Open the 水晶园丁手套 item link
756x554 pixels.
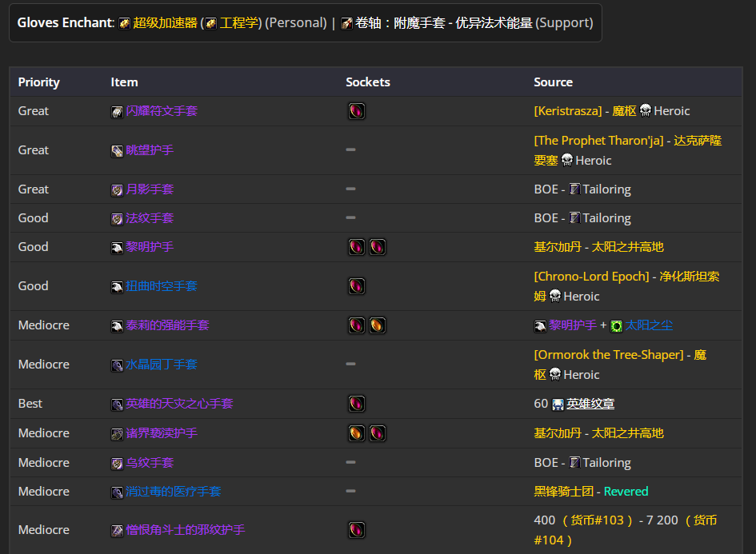tap(162, 365)
